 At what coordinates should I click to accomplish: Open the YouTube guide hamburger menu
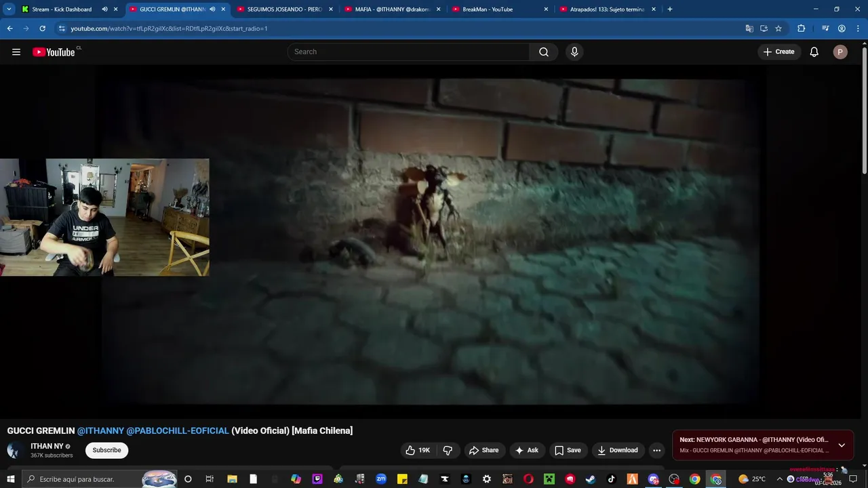[x=16, y=52]
